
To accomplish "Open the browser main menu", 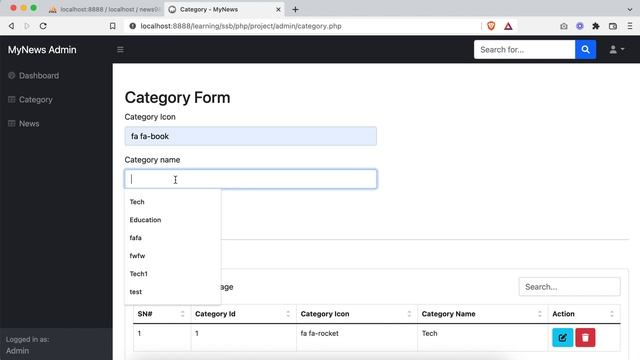I will 630,26.
